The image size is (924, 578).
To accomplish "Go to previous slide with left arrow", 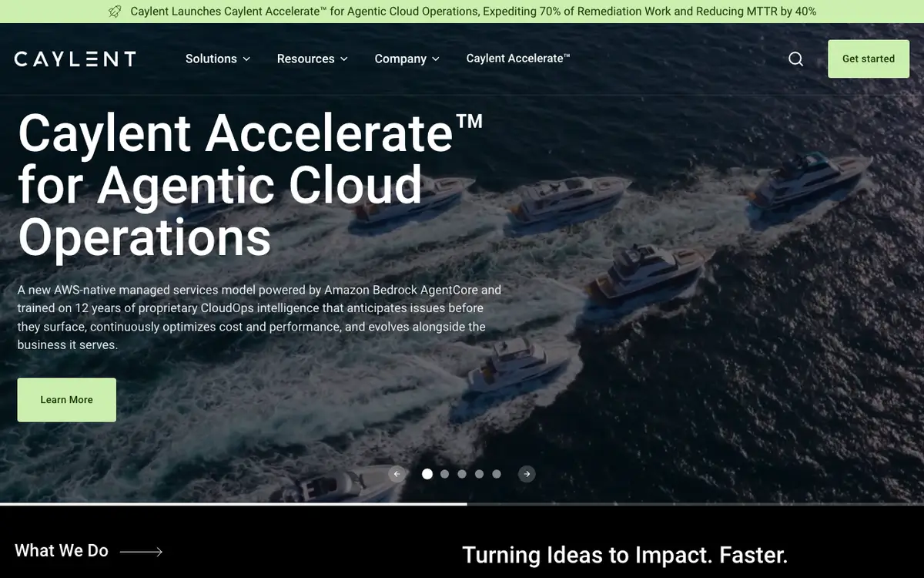I will point(397,474).
